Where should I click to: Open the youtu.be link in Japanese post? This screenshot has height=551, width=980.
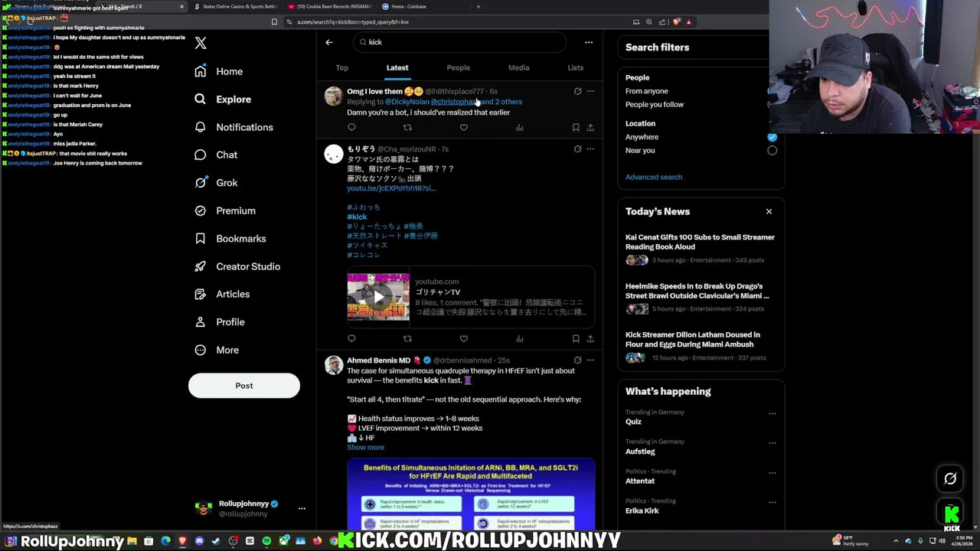click(x=391, y=188)
